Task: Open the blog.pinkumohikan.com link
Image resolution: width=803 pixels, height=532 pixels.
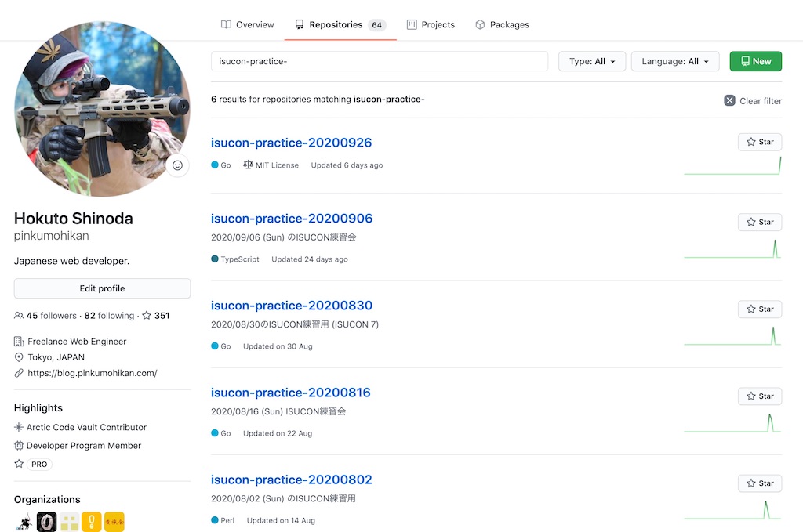Action: pos(93,373)
